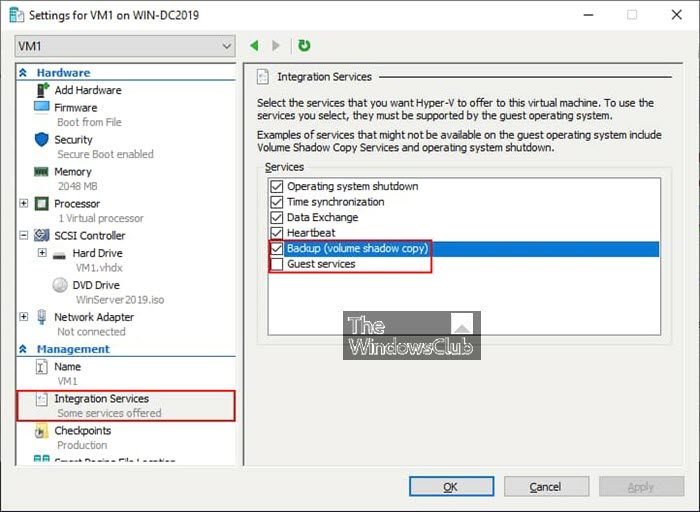The image size is (700, 512).
Task: Click '2048 MB' memory value
Action: pyautogui.click(x=77, y=186)
